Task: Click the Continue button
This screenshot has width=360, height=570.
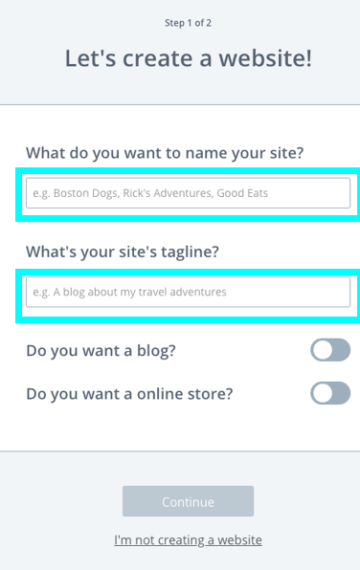Action: point(188,501)
